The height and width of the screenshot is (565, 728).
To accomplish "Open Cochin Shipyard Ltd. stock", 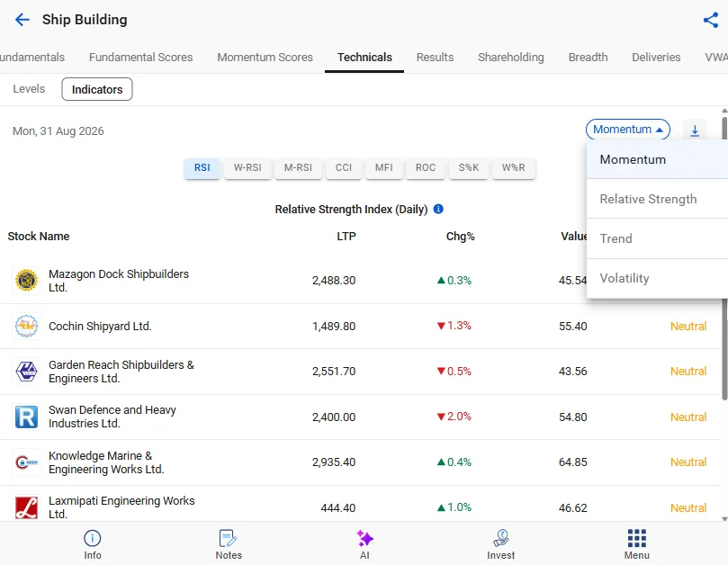I will click(100, 326).
